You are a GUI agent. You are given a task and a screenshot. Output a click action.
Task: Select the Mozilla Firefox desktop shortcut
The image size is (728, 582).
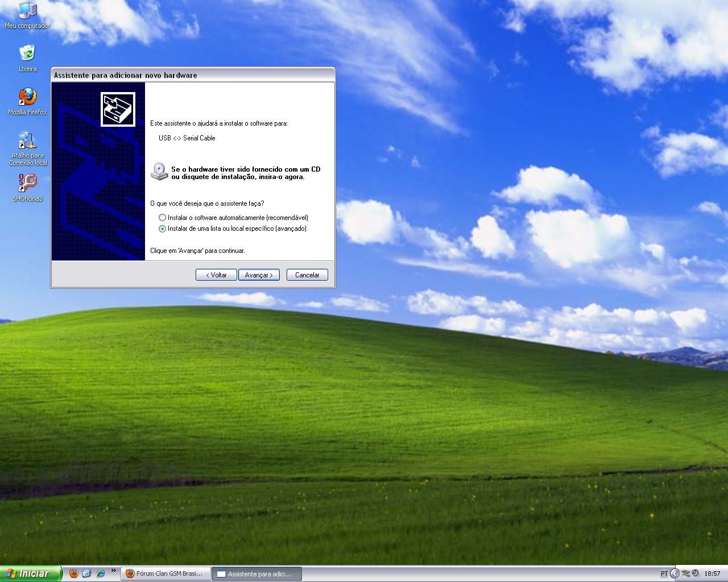click(27, 102)
